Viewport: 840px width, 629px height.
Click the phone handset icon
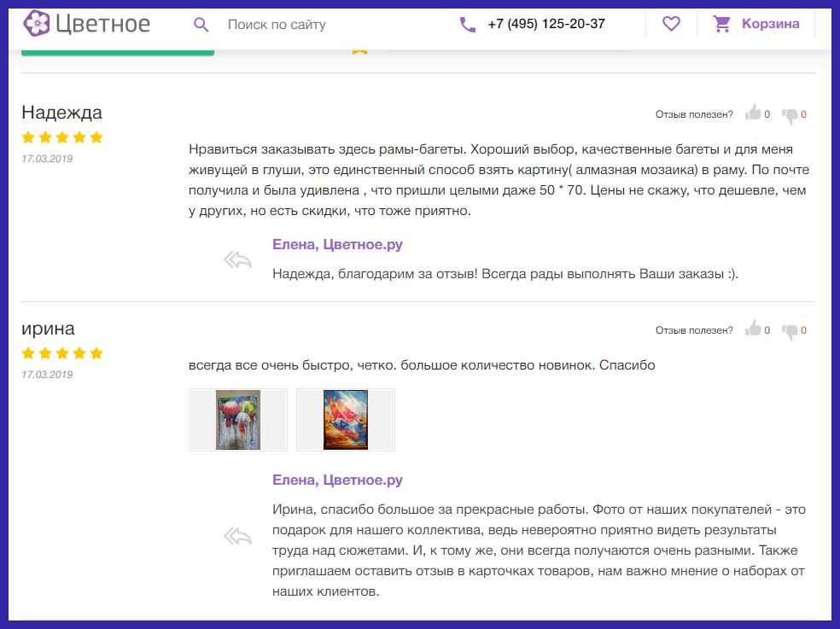click(468, 25)
